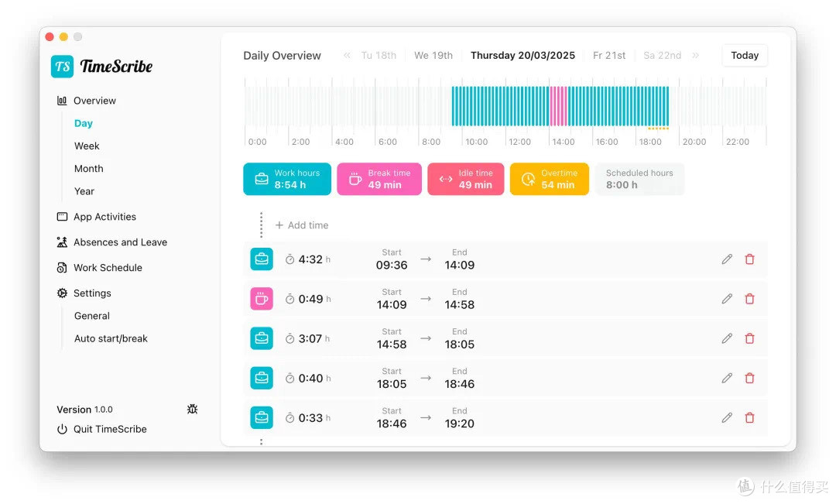Image resolution: width=836 pixels, height=504 pixels.
Task: Switch to the Week overview
Action: [87, 146]
